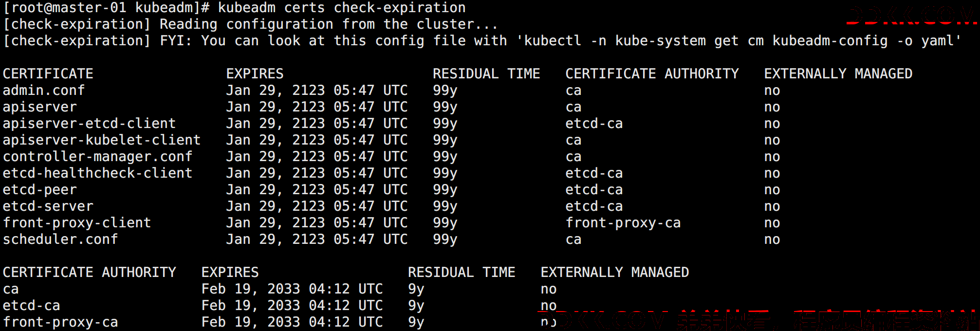Click the '[root@master-01 kubeadm]#' shell prompt
980x331 pixels.
click(x=107, y=8)
